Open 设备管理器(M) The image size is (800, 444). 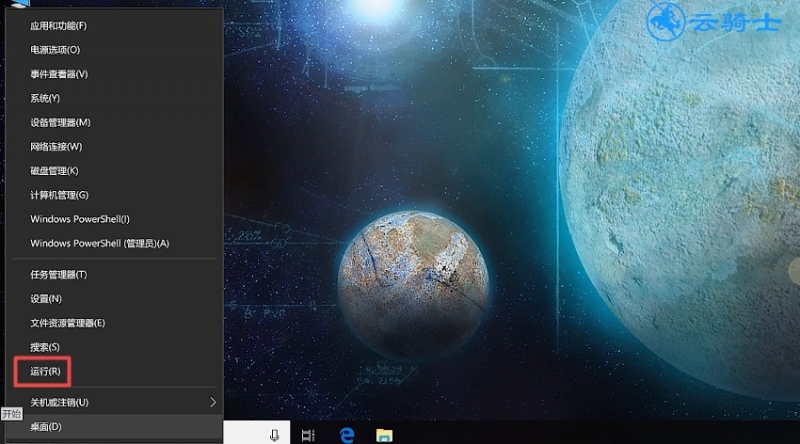coord(114,122)
